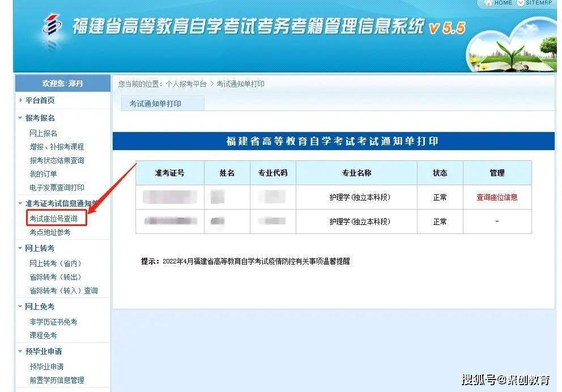Open 2022年4月疫情防控温馨提醒 notice link

(x=256, y=262)
